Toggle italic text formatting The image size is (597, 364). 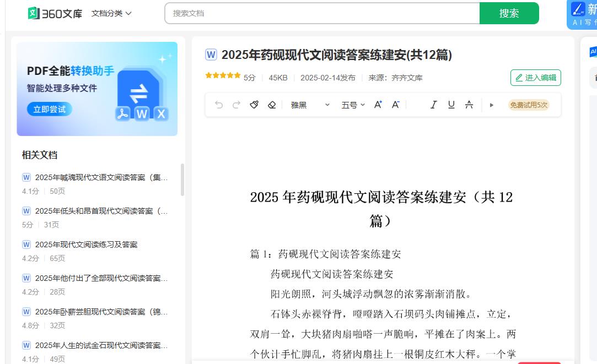[434, 105]
